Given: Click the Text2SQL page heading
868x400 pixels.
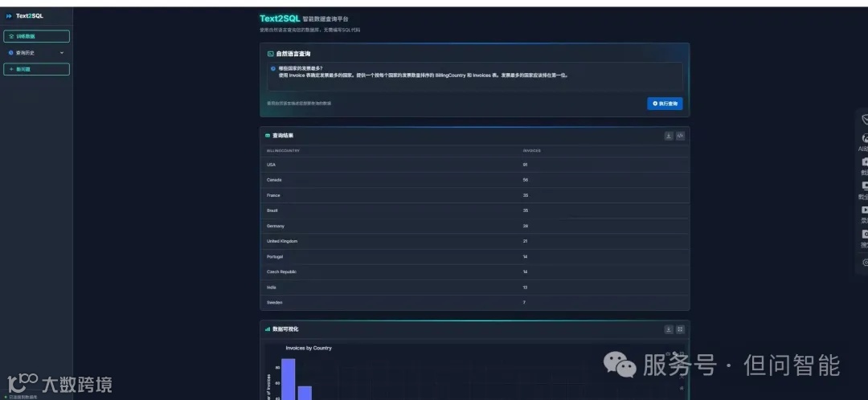Looking at the screenshot, I should click(x=280, y=18).
